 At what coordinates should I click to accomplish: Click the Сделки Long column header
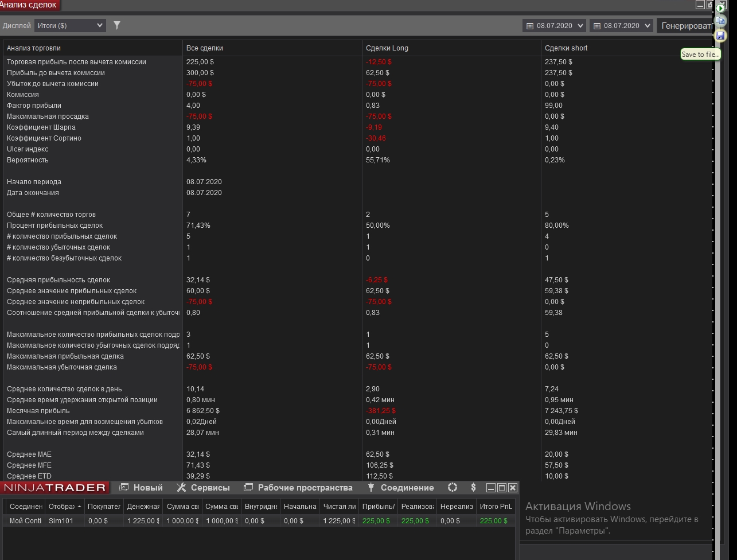click(387, 48)
